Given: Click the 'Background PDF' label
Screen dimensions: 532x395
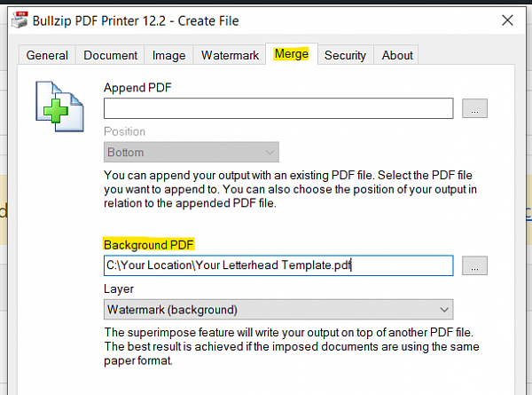Looking at the screenshot, I should pos(149,244).
